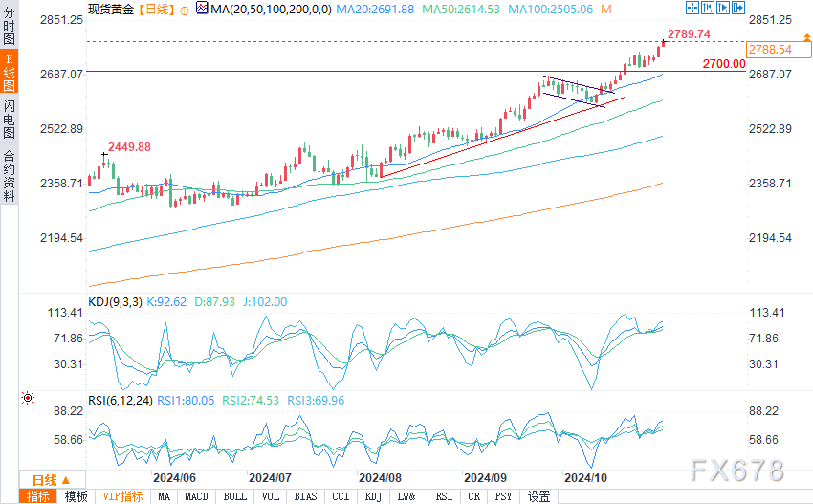Open the 合约资料 sidebar tab
The width and height of the screenshot is (813, 504).
pyautogui.click(x=9, y=176)
